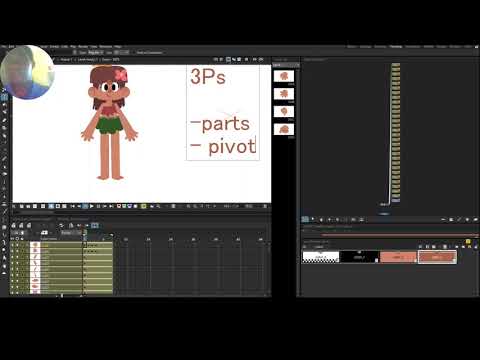Screen dimensions: 480x360
Task: Click the highlighted icon in the Camera view header
Action: [228, 59]
